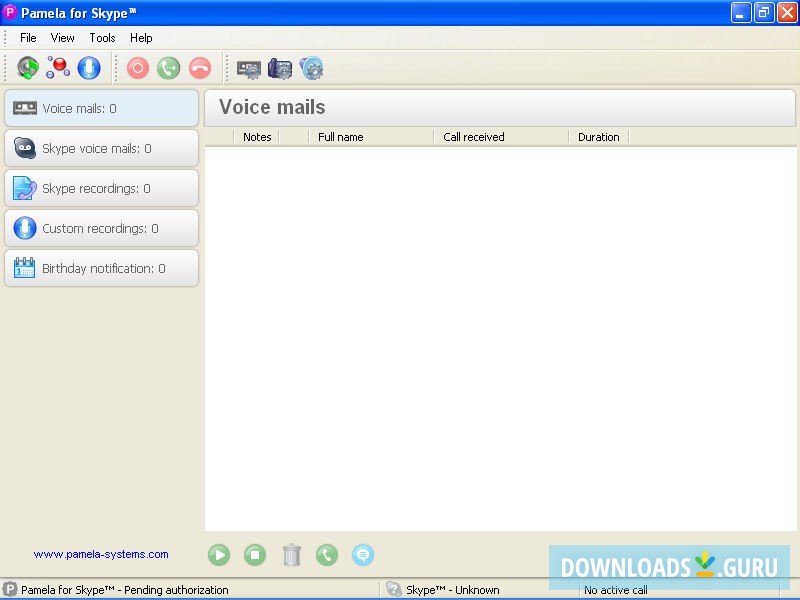
Task: Stop playback with the green stop button
Action: click(x=255, y=555)
